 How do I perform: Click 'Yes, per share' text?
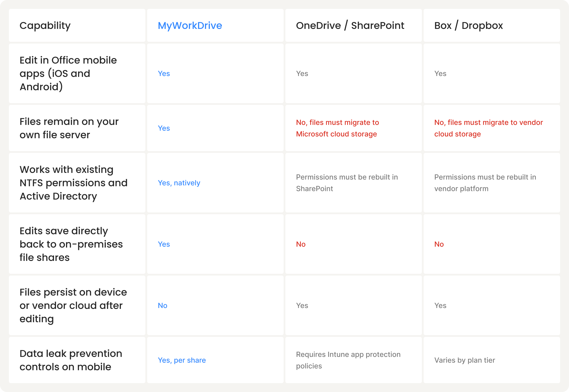182,360
